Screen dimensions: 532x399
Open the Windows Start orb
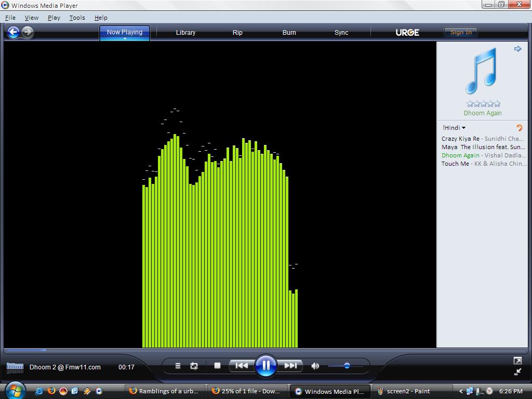15,390
